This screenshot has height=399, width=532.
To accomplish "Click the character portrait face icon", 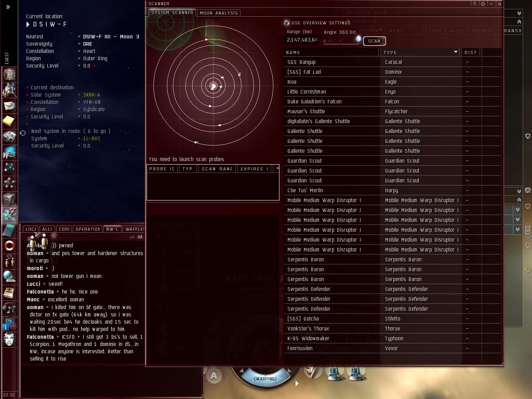I will point(9,339).
